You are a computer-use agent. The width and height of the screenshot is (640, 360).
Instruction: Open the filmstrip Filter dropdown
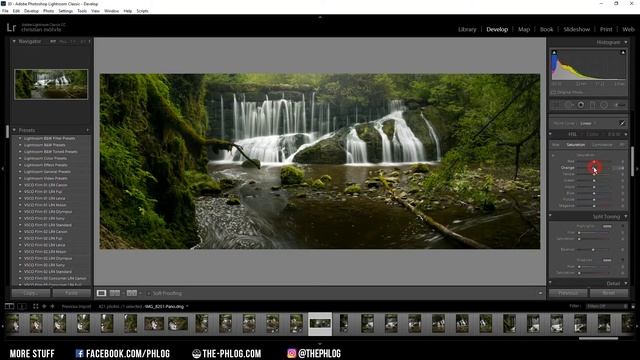tap(607, 306)
